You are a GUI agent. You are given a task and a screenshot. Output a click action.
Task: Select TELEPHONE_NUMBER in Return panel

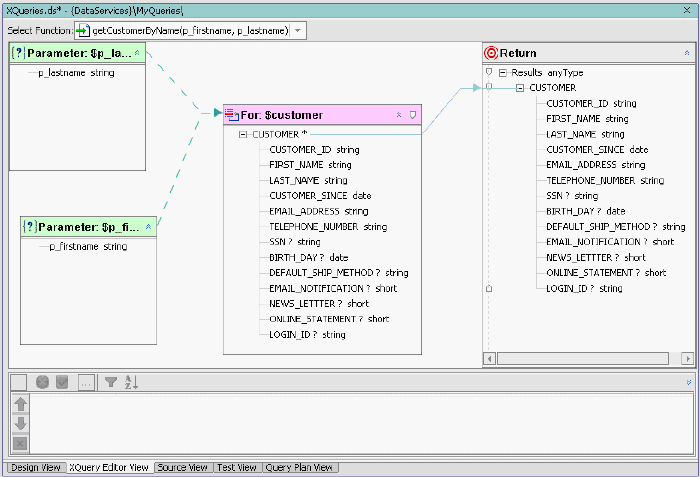coord(605,180)
